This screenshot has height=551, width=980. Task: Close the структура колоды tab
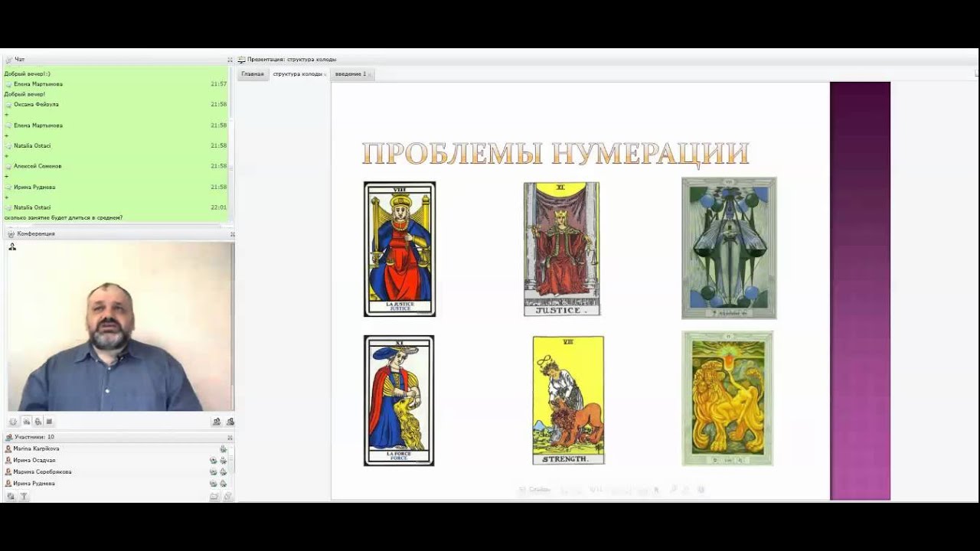coord(325,74)
